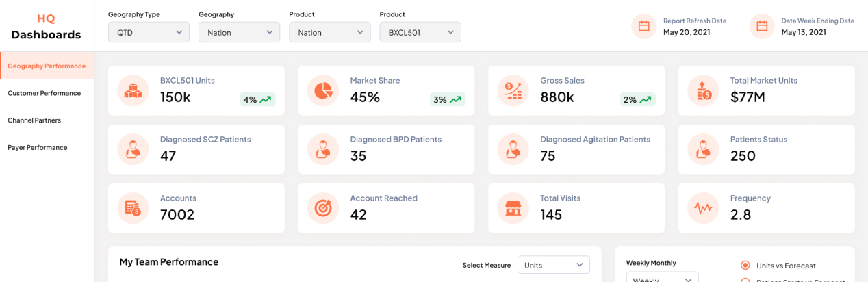Click the BXCL501 Units boxes icon
Screen dimensions: 868x282
coord(133,90)
